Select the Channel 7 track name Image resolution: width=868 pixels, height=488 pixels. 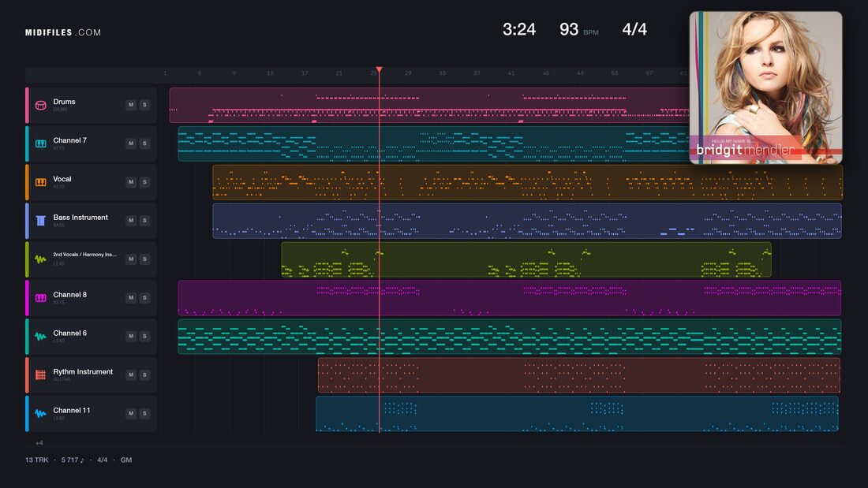point(69,140)
